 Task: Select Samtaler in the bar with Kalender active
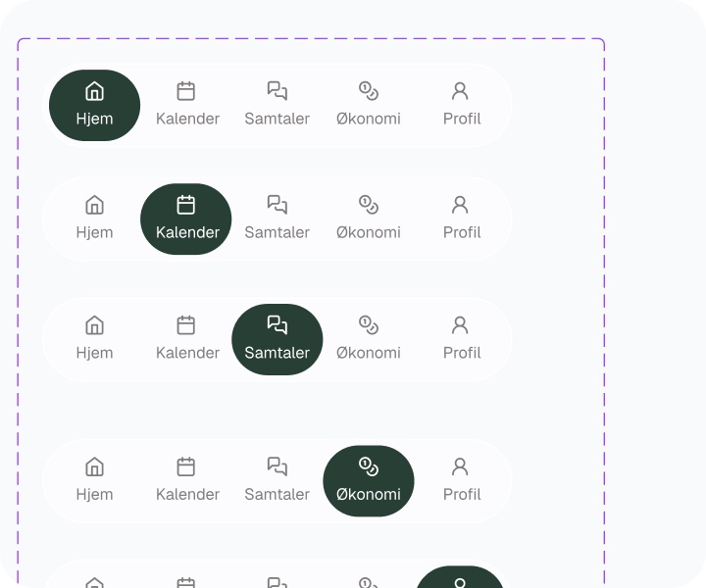pos(277,220)
